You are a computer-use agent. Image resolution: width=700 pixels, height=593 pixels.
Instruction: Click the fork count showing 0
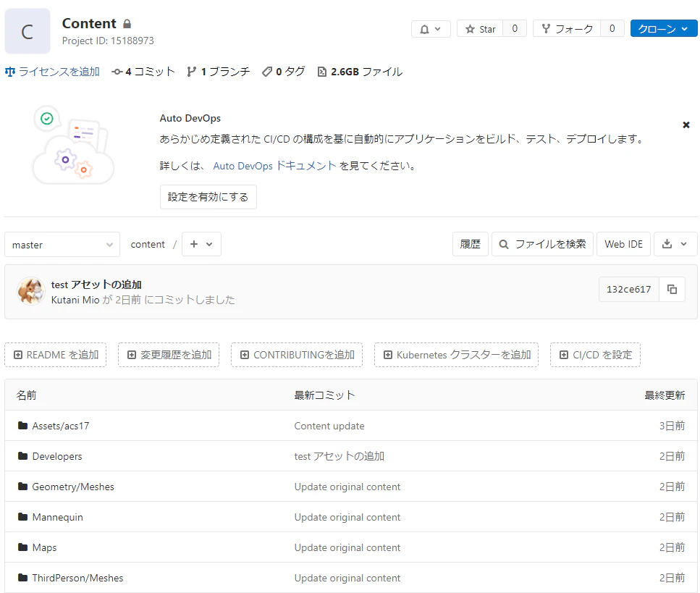pos(612,29)
